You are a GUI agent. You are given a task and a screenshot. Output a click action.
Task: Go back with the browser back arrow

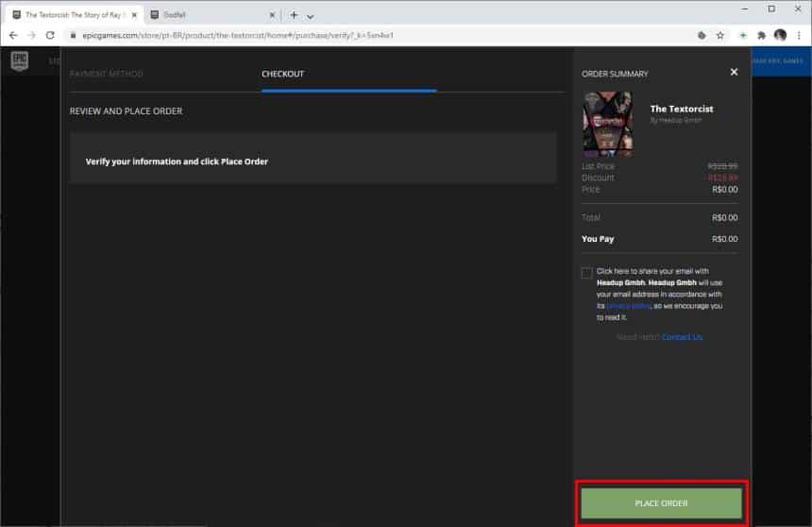click(13, 35)
